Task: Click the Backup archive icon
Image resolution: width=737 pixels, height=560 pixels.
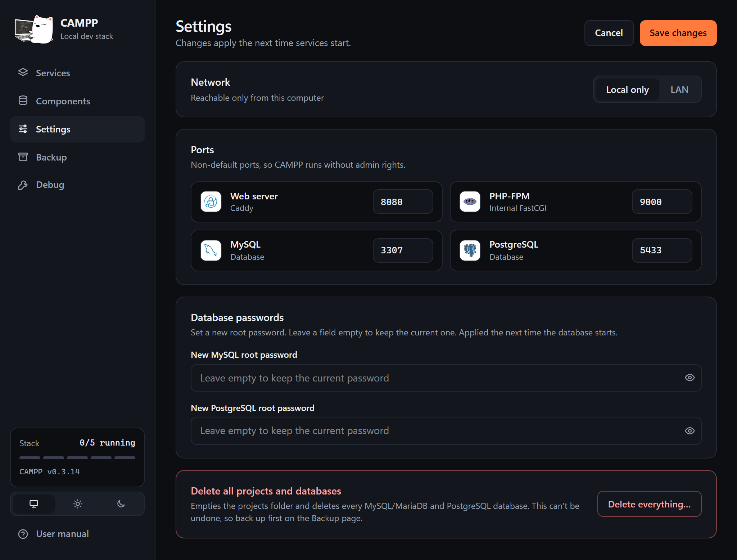Action: point(23,157)
